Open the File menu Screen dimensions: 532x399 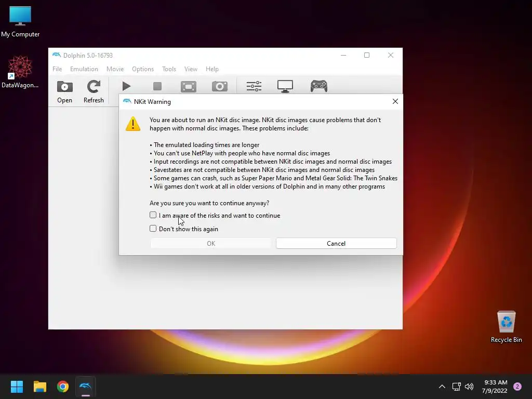(57, 69)
